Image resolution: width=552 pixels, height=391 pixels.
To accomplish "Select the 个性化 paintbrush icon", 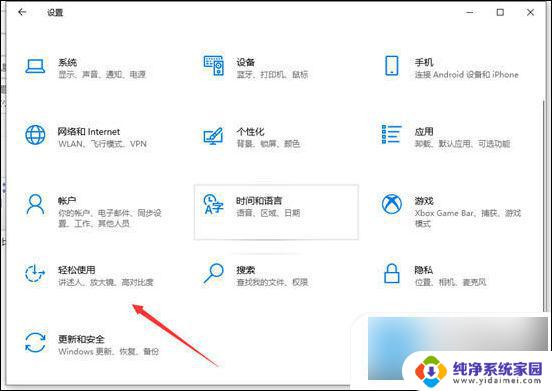I will 213,136.
